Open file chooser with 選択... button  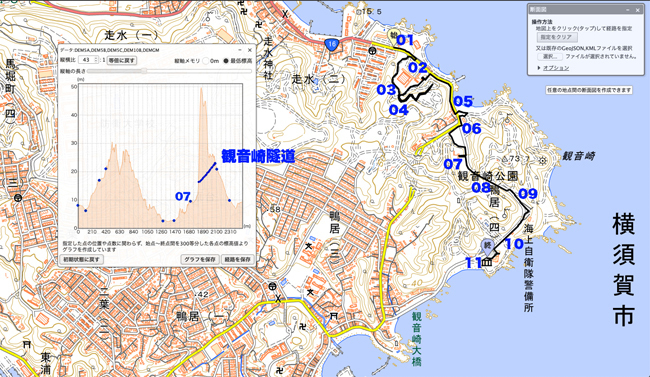pos(550,56)
